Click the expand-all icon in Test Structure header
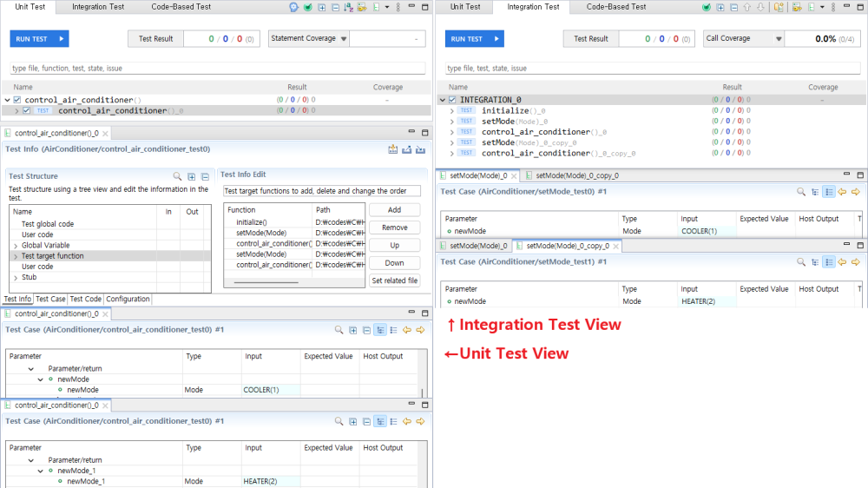The height and width of the screenshot is (488, 868). tap(192, 176)
